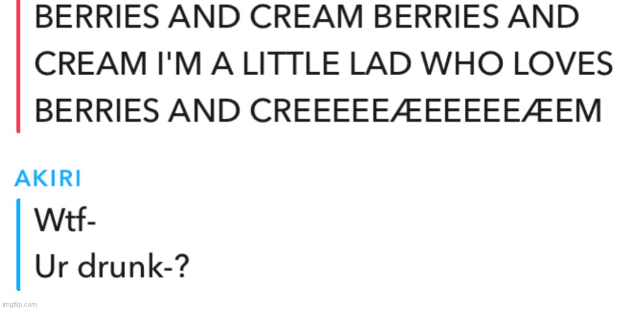Open the imgflip.com watermark link
Viewport: 644px width, 310px height.
[19, 304]
